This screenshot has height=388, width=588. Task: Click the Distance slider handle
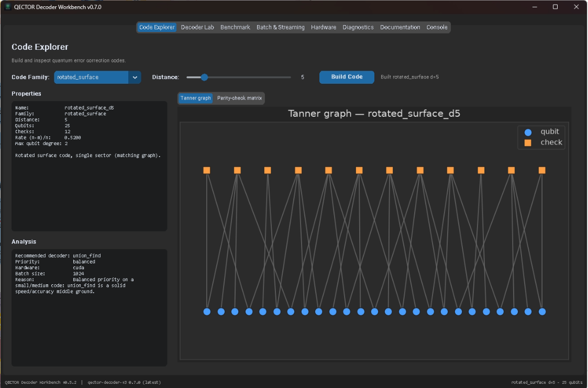click(x=204, y=77)
